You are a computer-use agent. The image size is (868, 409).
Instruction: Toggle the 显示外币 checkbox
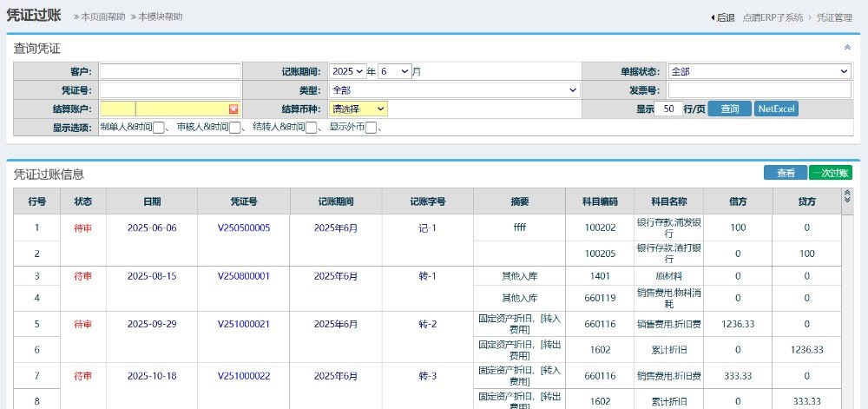[371, 129]
